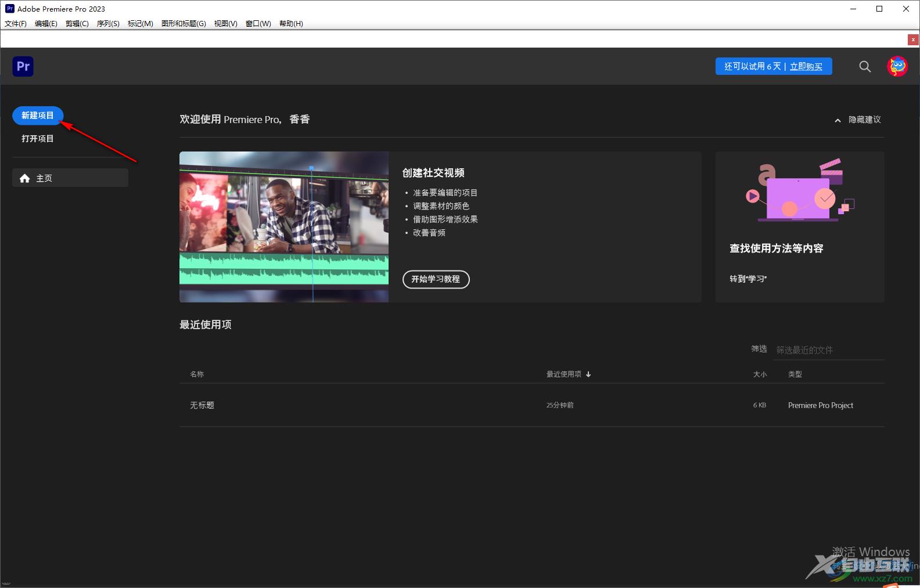Close the Premiere Pro window
The width and height of the screenshot is (920, 588).
pos(906,9)
